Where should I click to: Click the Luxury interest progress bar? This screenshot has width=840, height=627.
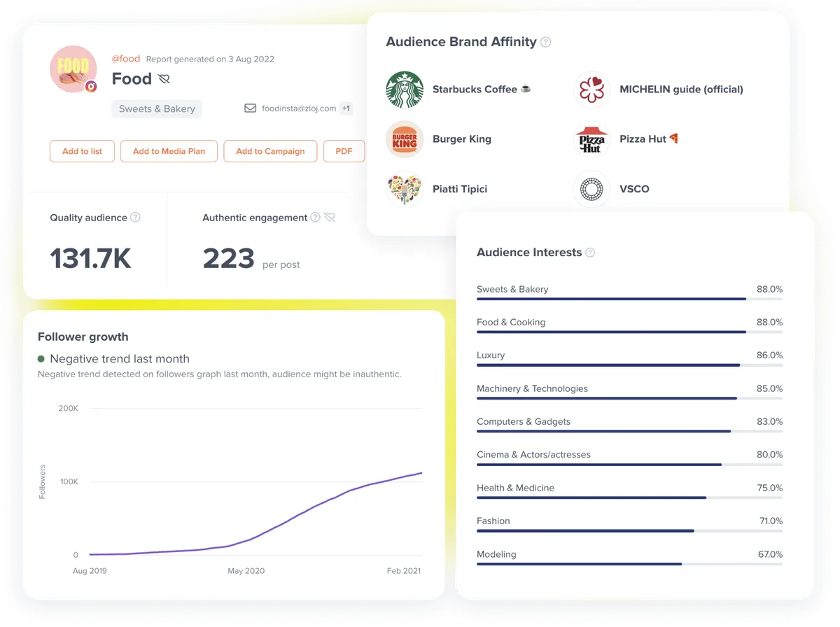click(x=629, y=365)
